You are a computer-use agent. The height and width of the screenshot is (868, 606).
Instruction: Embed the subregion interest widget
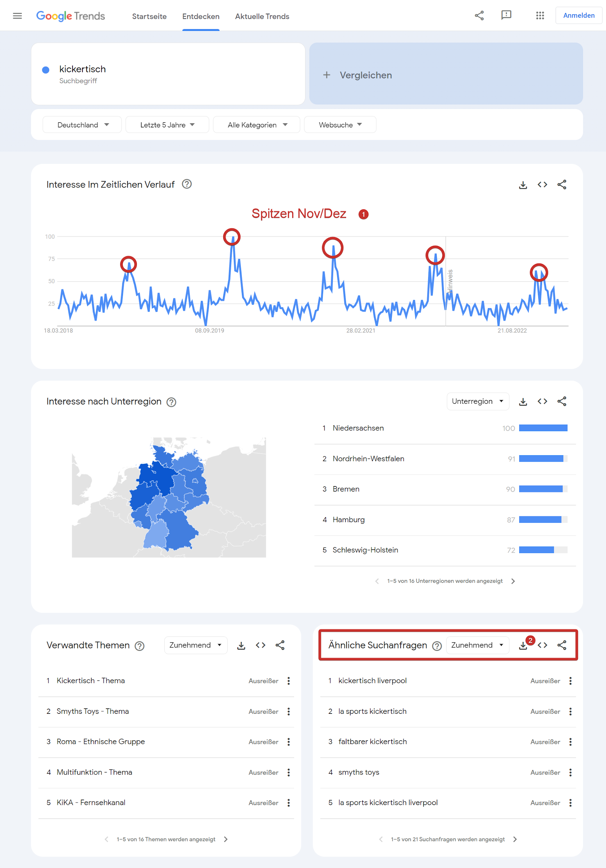pyautogui.click(x=542, y=401)
